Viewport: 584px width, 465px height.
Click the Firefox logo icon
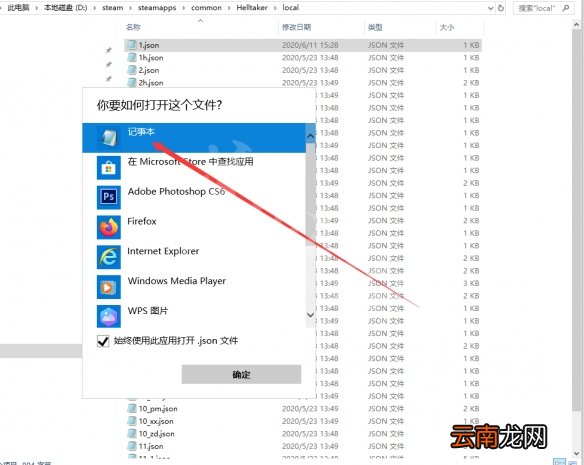(x=109, y=227)
